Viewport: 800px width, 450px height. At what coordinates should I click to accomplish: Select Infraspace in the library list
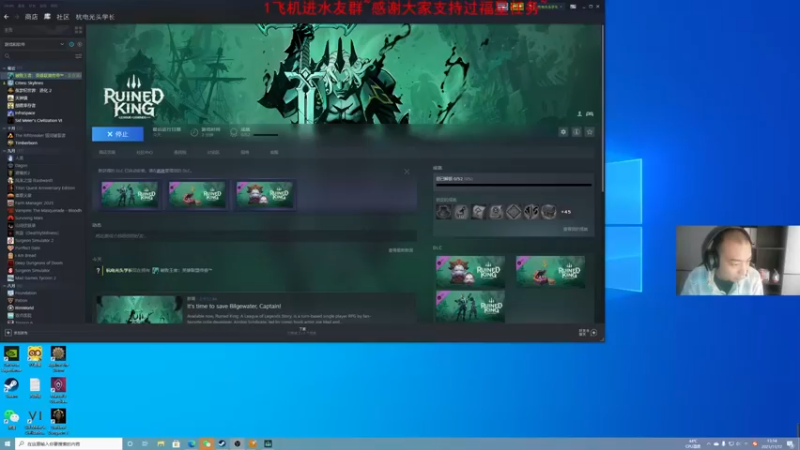coord(25,113)
